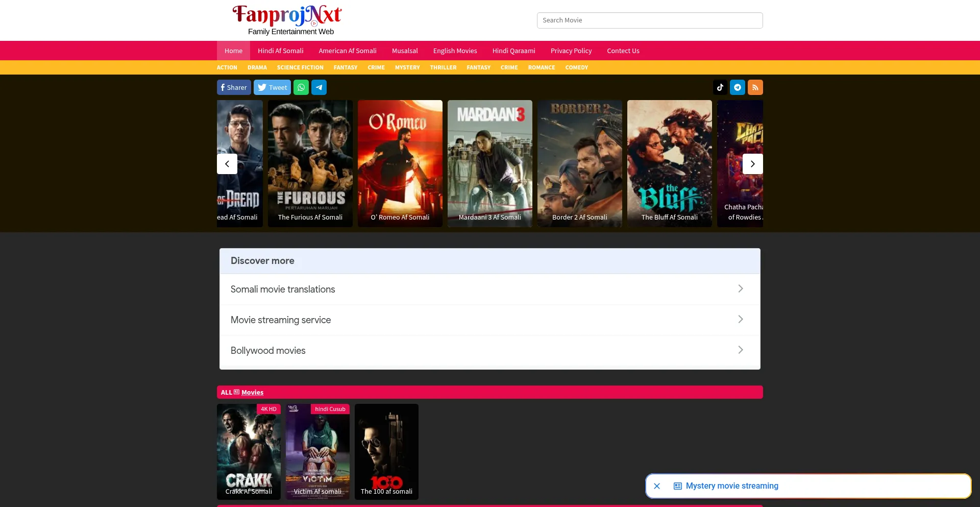Image resolution: width=980 pixels, height=507 pixels.
Task: Filter by the DRAMA genre
Action: pos(257,67)
